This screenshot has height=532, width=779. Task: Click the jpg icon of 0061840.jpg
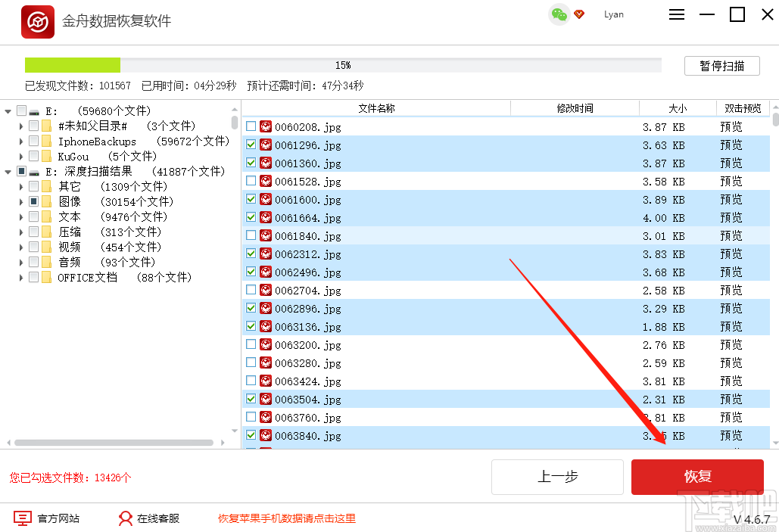(x=266, y=236)
